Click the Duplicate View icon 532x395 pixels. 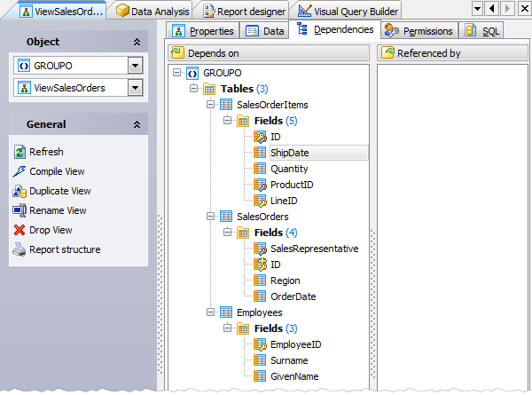tap(20, 192)
